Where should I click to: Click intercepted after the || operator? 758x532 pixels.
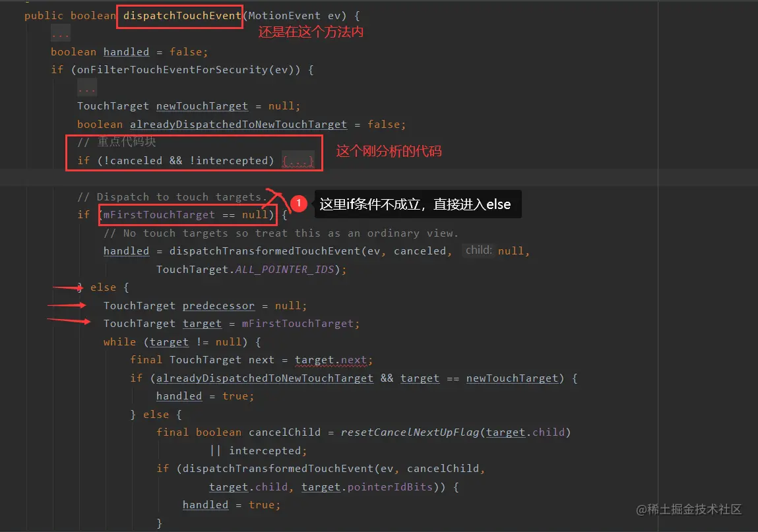(x=265, y=450)
